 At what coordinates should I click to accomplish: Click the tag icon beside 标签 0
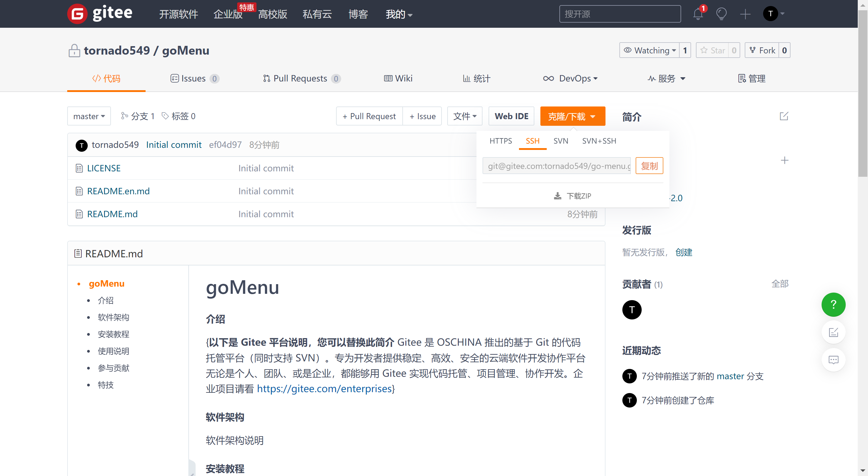(165, 116)
